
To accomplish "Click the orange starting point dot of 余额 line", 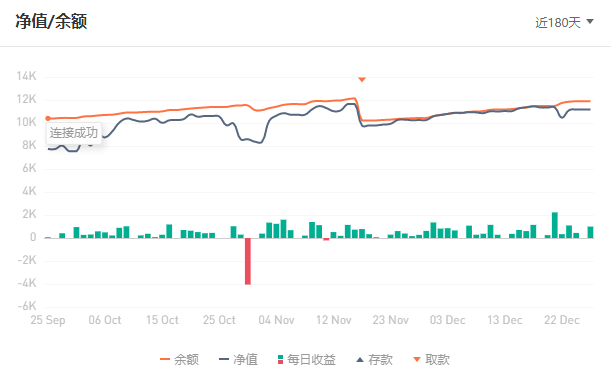I will point(48,118).
